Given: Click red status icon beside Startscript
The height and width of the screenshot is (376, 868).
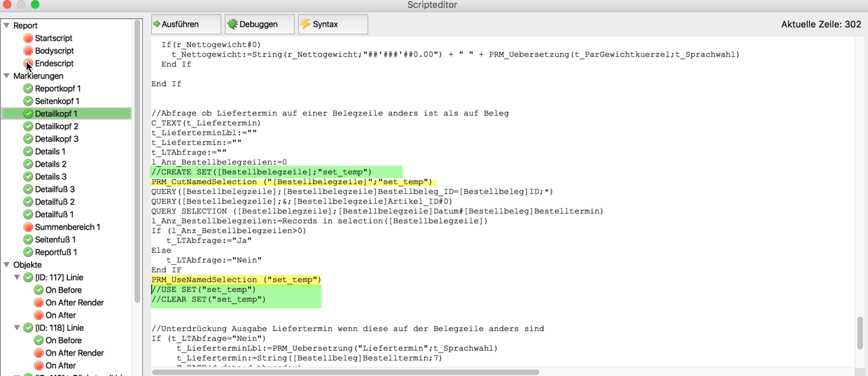Looking at the screenshot, I should (x=28, y=39).
